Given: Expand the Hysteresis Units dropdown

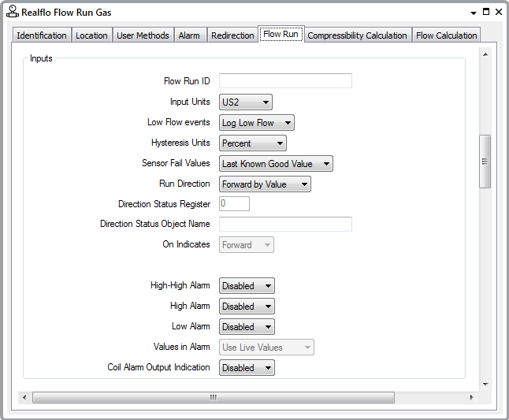Looking at the screenshot, I should (x=253, y=143).
